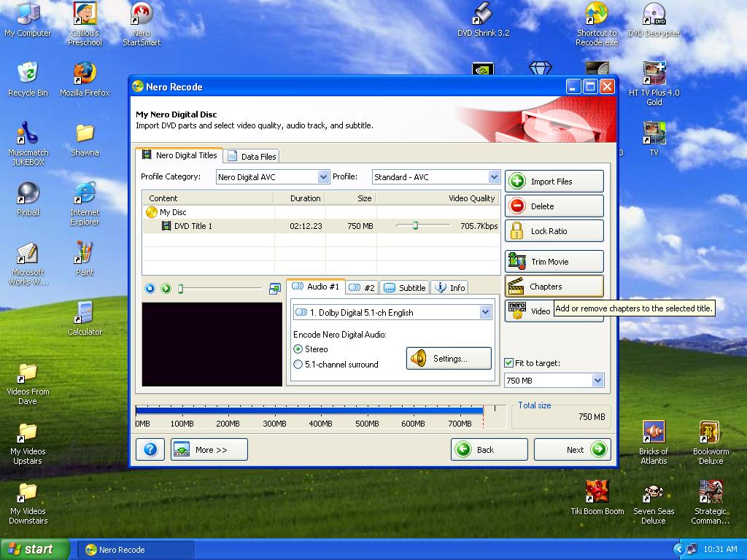Play the preview with green button
The width and height of the screenshot is (747, 560).
click(x=166, y=288)
